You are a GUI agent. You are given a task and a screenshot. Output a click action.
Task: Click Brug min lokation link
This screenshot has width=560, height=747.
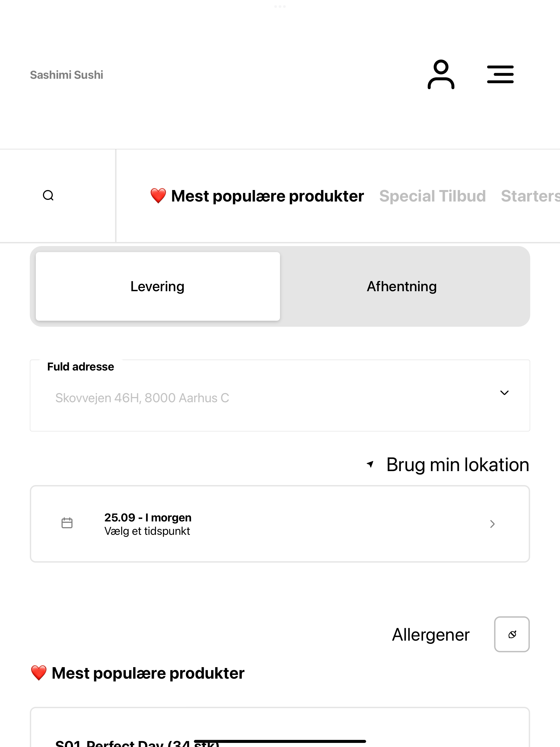(x=457, y=464)
